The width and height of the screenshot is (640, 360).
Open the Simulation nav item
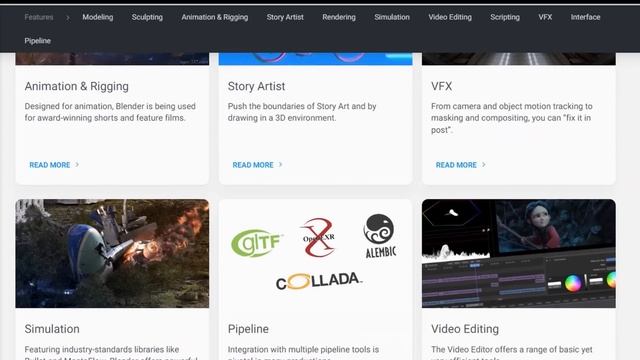(x=392, y=17)
